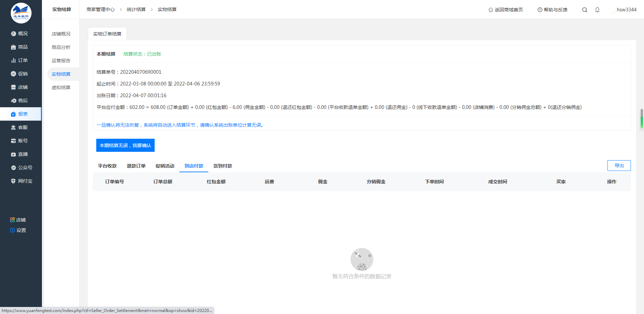Click the 佣金 column header

tap(323, 182)
